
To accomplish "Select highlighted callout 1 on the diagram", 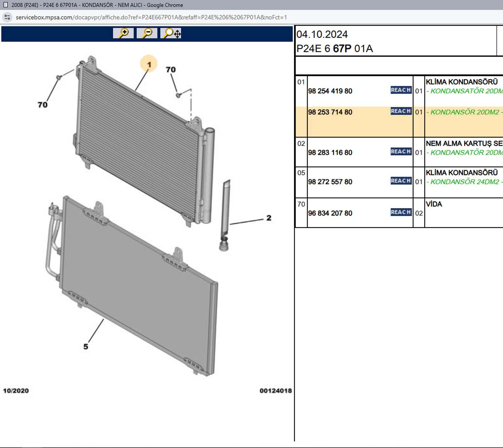I will point(149,64).
